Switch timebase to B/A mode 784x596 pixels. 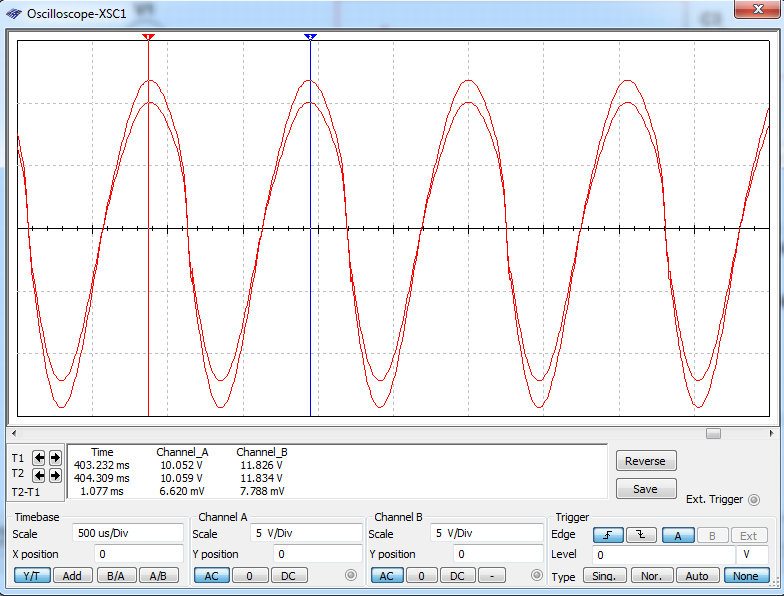pyautogui.click(x=116, y=575)
